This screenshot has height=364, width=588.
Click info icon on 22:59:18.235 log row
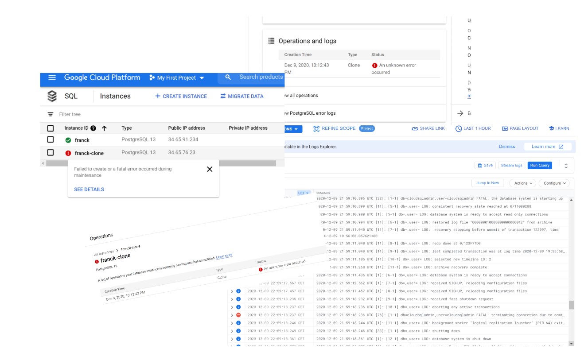238,299
